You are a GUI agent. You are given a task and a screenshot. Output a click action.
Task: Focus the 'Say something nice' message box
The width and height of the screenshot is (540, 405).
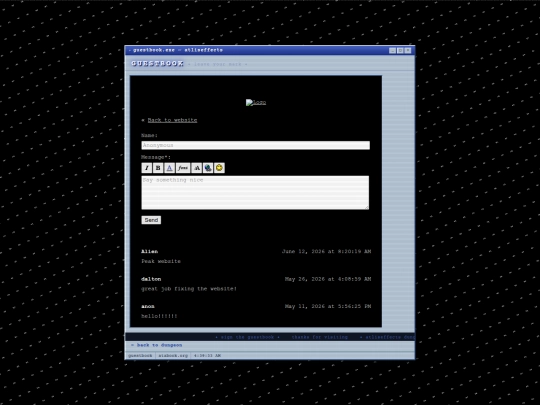pos(255,193)
